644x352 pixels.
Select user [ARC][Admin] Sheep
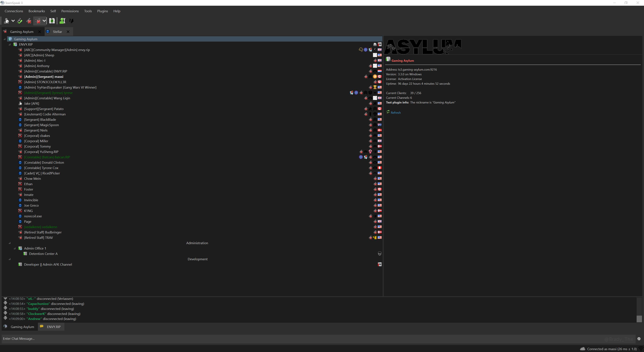pos(39,55)
